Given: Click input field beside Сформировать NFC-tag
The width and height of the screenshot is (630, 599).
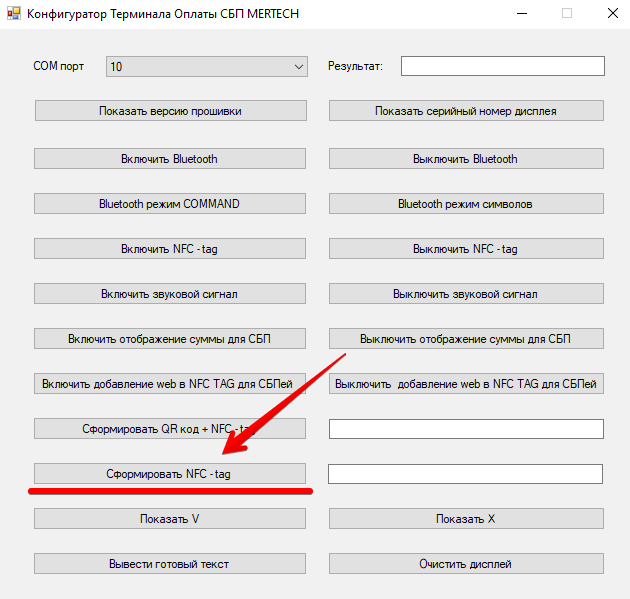Looking at the screenshot, I should [x=466, y=474].
